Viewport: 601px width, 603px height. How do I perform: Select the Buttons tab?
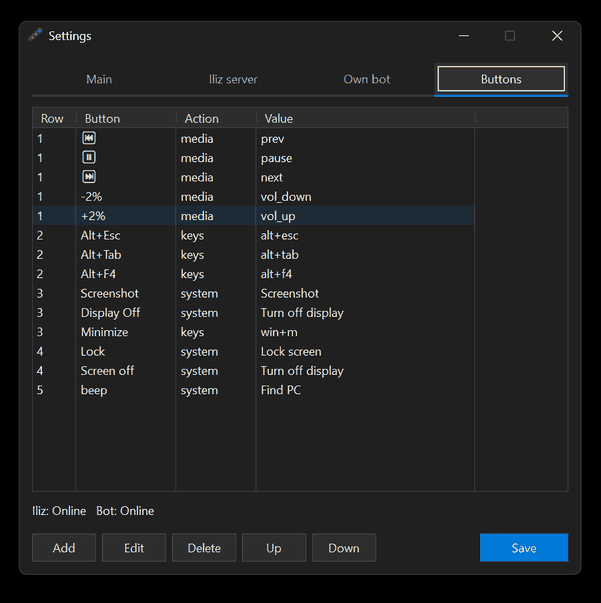click(501, 79)
